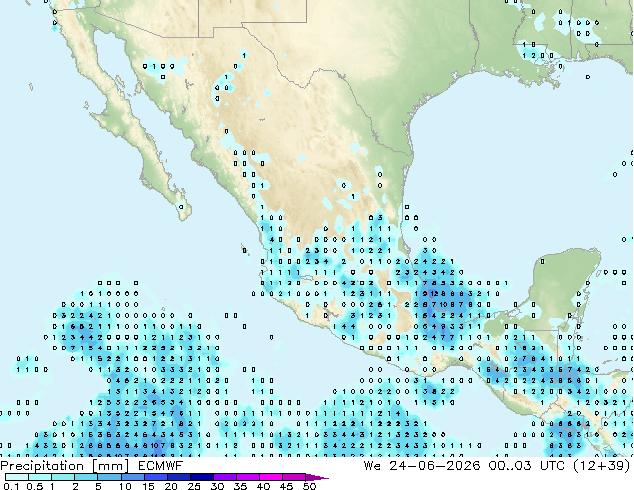Select the 0.5–1 mm legend color band

(40, 477)
